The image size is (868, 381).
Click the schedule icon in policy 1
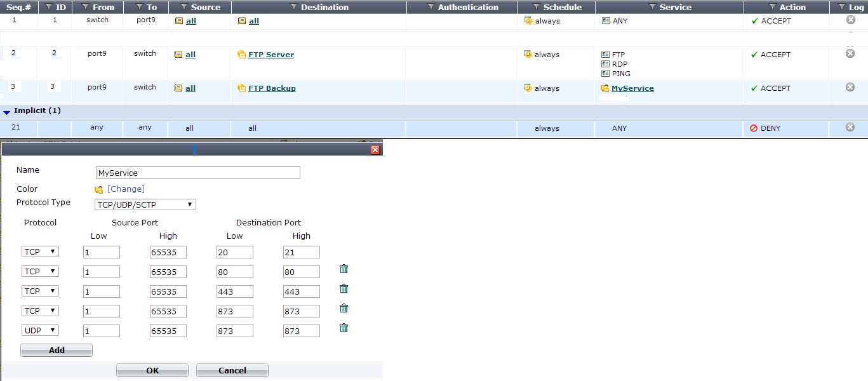[x=528, y=20]
